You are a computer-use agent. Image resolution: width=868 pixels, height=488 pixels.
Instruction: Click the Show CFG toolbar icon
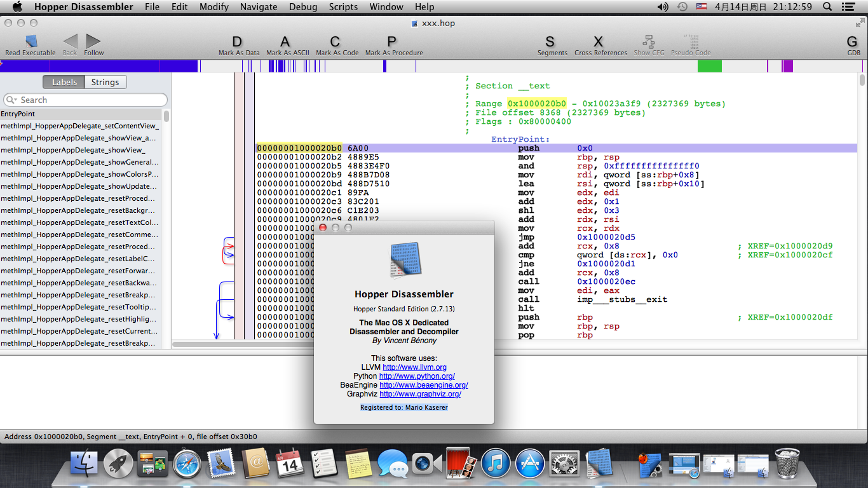649,42
